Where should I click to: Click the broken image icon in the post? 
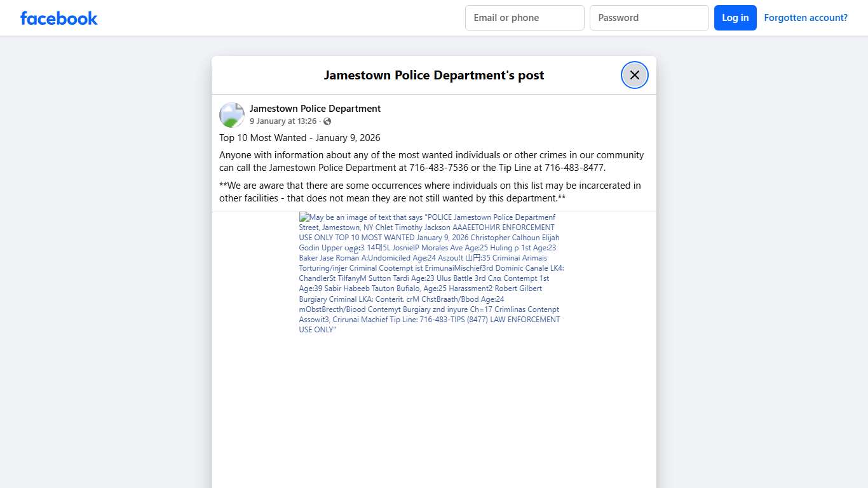[x=304, y=217]
